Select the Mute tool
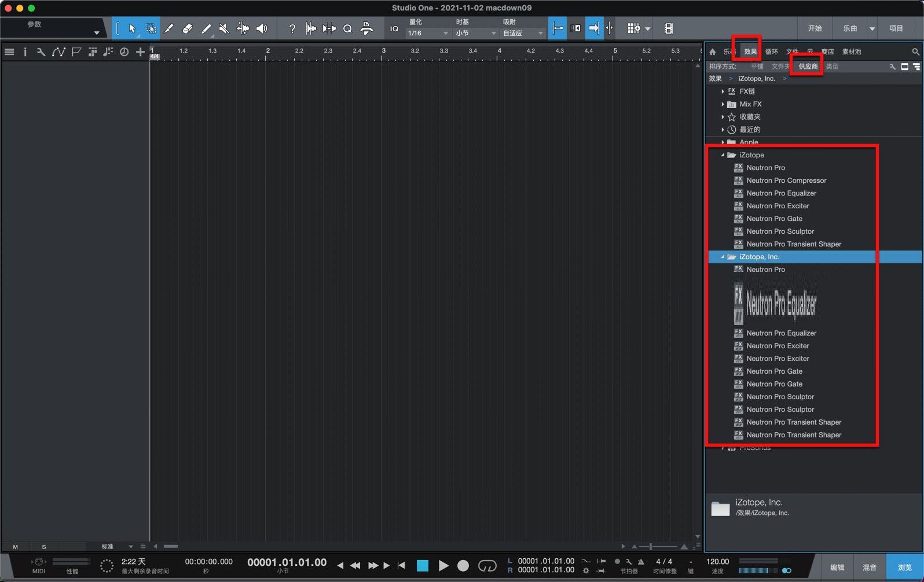 point(225,28)
